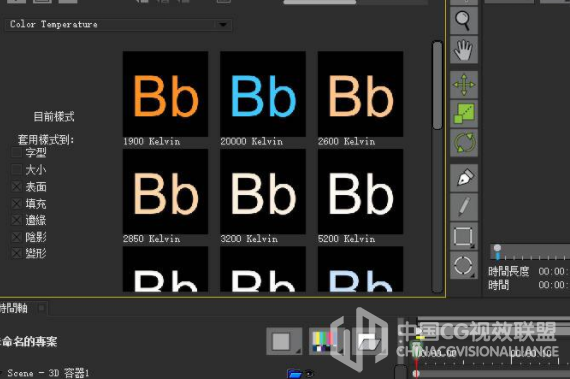This screenshot has height=379, width=570.
Task: Uncheck the 陰影 checkbox
Action: coord(17,237)
